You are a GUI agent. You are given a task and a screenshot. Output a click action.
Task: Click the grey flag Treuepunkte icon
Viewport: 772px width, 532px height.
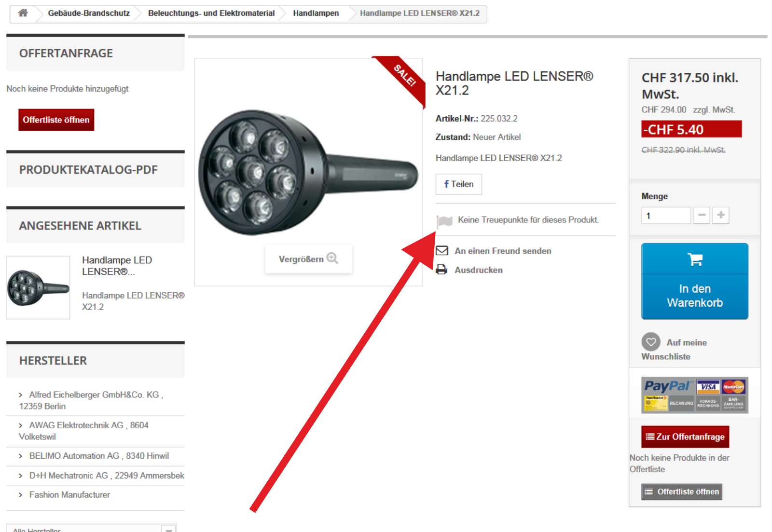click(444, 221)
